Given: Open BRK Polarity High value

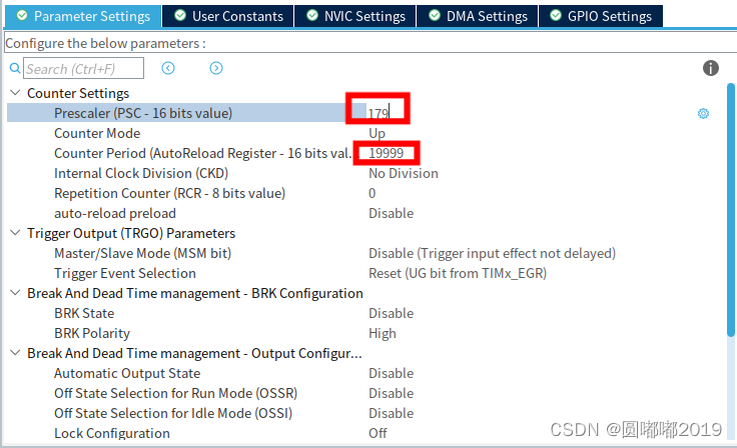Looking at the screenshot, I should pyautogui.click(x=382, y=334).
